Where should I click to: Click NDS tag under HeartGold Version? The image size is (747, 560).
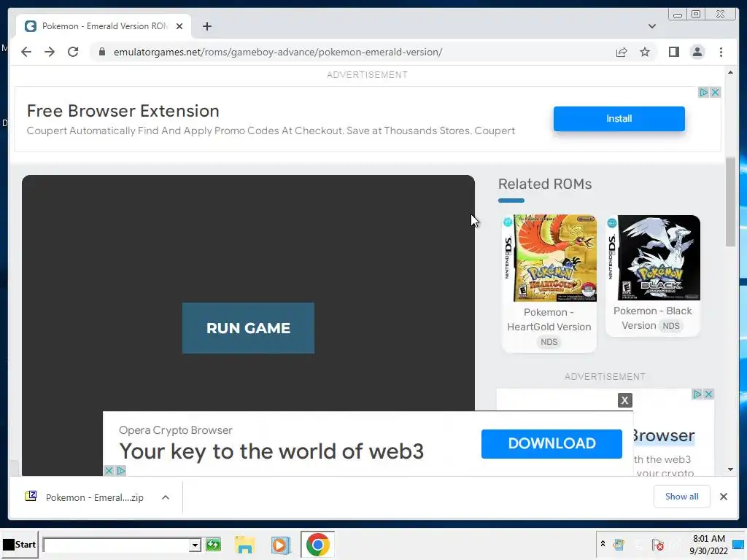[549, 342]
